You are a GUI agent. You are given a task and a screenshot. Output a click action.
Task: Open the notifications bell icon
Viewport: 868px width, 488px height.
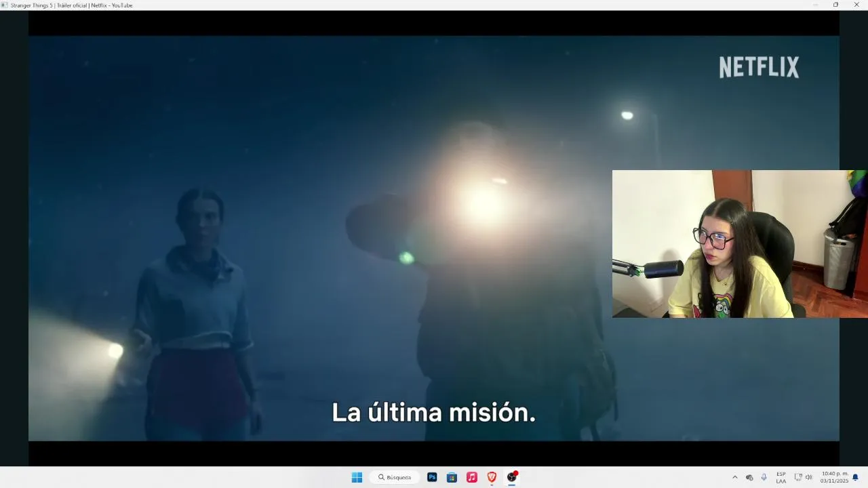click(x=855, y=477)
